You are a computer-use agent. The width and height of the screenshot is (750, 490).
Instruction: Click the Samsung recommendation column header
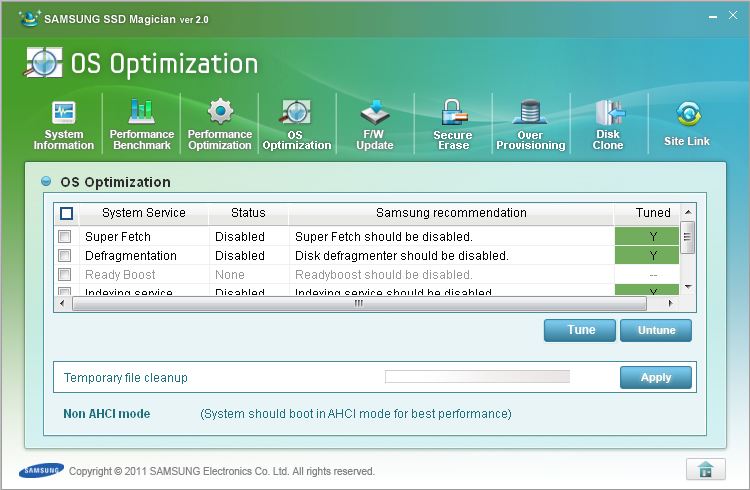[x=451, y=213]
